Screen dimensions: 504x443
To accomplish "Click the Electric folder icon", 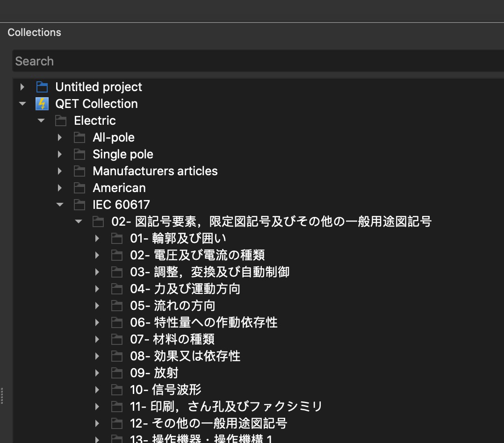I will click(61, 121).
